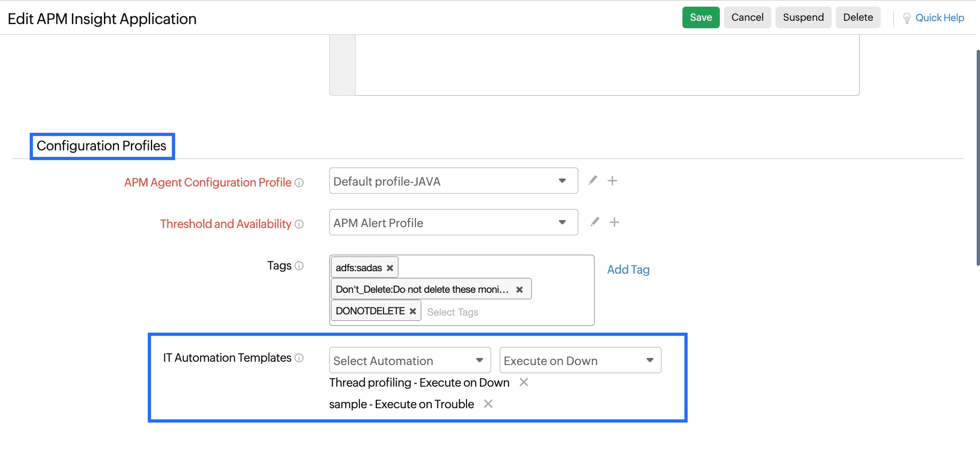
Task: Remove the DONOTDELETE tag
Action: pyautogui.click(x=413, y=311)
